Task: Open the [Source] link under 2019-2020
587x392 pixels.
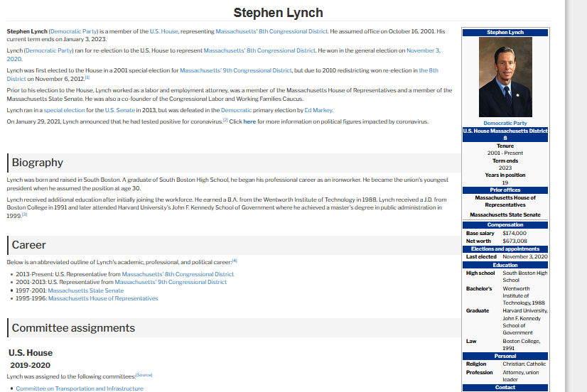Action: click(144, 375)
